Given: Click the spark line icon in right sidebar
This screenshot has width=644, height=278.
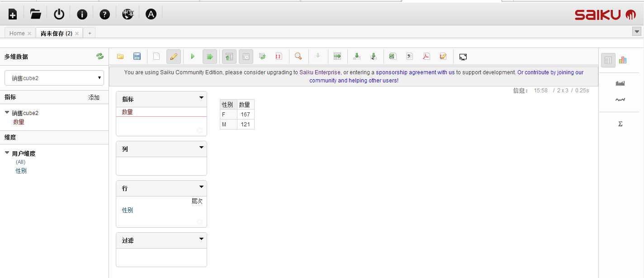Looking at the screenshot, I should point(620,100).
